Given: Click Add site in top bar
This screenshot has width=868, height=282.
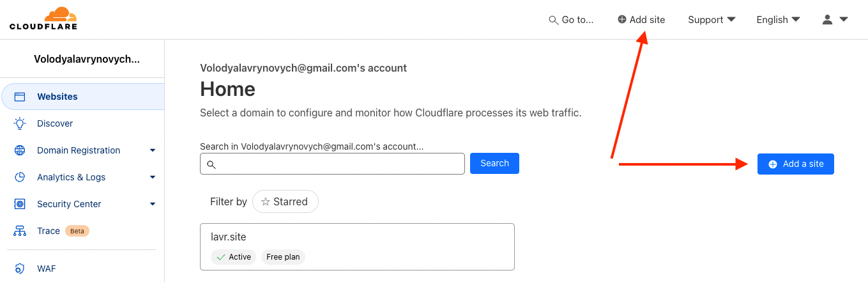Looking at the screenshot, I should pos(641,20).
